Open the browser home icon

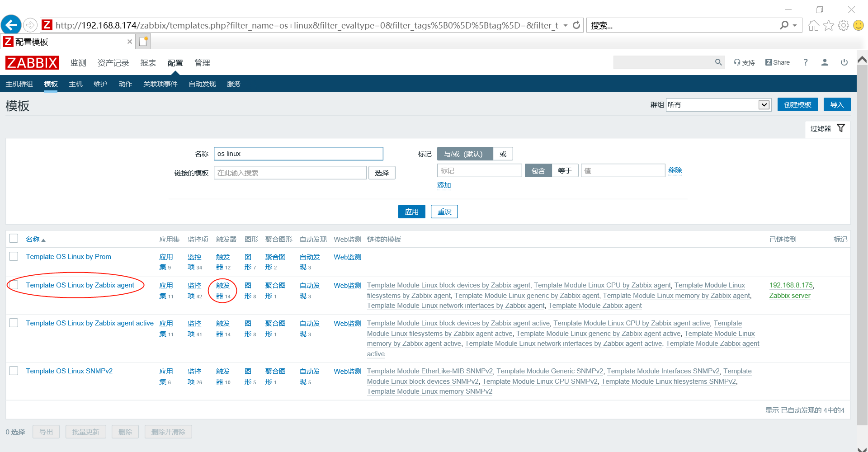click(x=813, y=25)
